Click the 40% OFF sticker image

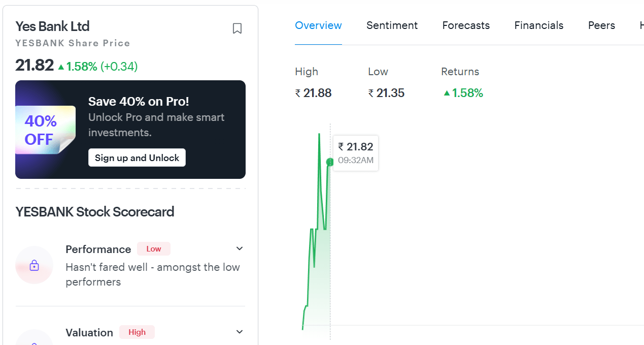point(45,130)
